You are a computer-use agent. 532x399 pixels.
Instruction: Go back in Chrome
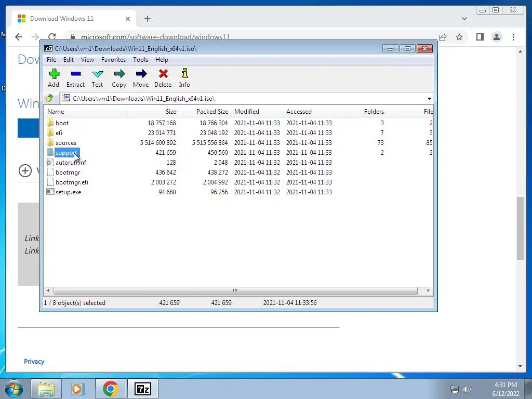coord(19,37)
